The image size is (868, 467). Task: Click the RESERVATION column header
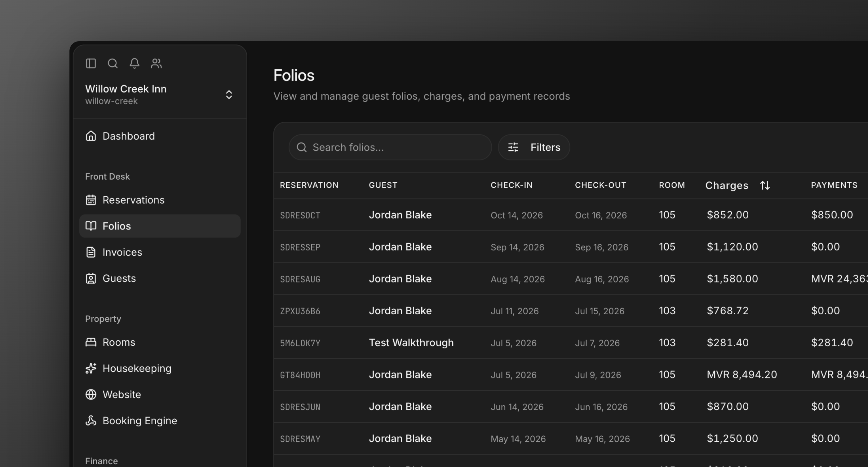(309, 185)
